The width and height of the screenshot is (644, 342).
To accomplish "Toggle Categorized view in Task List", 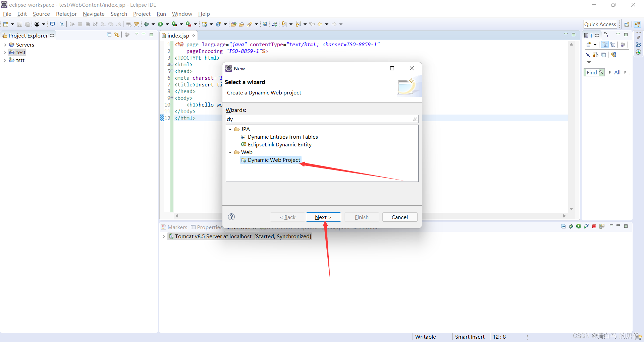I will [x=605, y=45].
